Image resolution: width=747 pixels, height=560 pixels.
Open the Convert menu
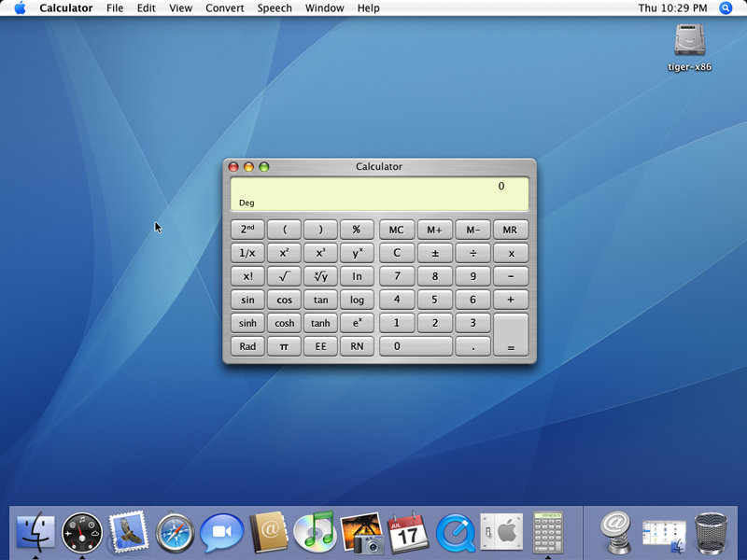click(225, 8)
